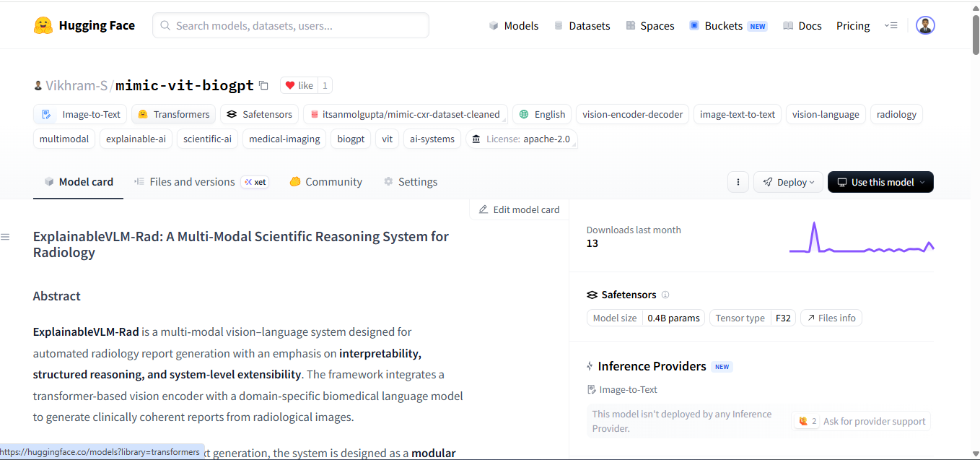Click the Transformers library tag
980x460 pixels.
click(173, 114)
